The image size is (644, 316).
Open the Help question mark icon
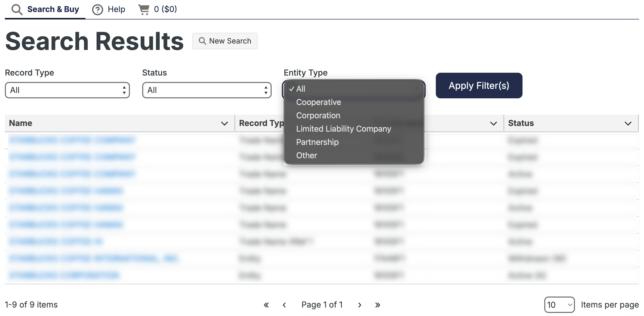[x=97, y=10]
